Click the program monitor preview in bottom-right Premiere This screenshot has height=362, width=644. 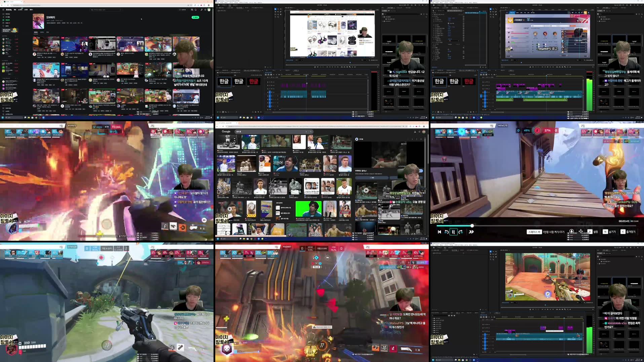tap(547, 277)
